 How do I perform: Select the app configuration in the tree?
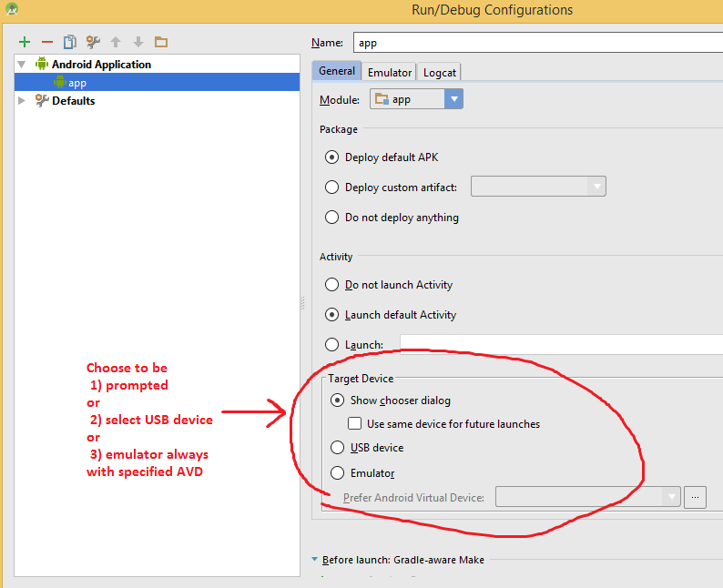click(77, 83)
